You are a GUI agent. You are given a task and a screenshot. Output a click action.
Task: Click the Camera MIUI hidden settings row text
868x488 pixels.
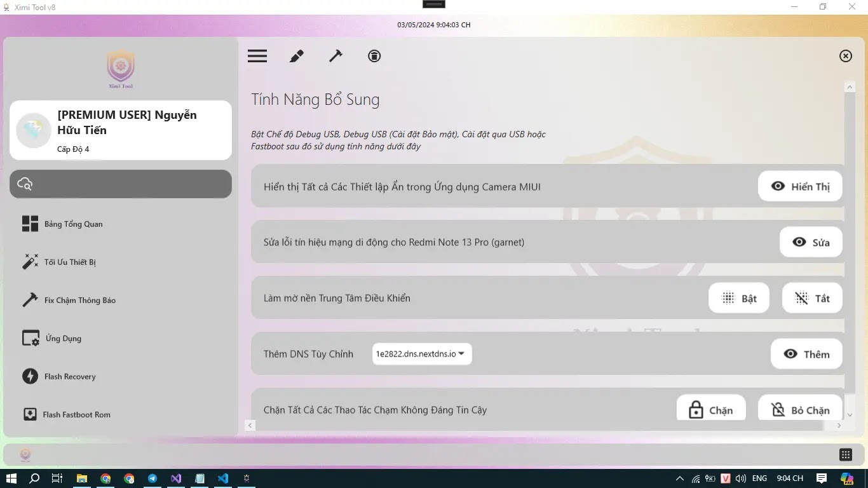[402, 187]
